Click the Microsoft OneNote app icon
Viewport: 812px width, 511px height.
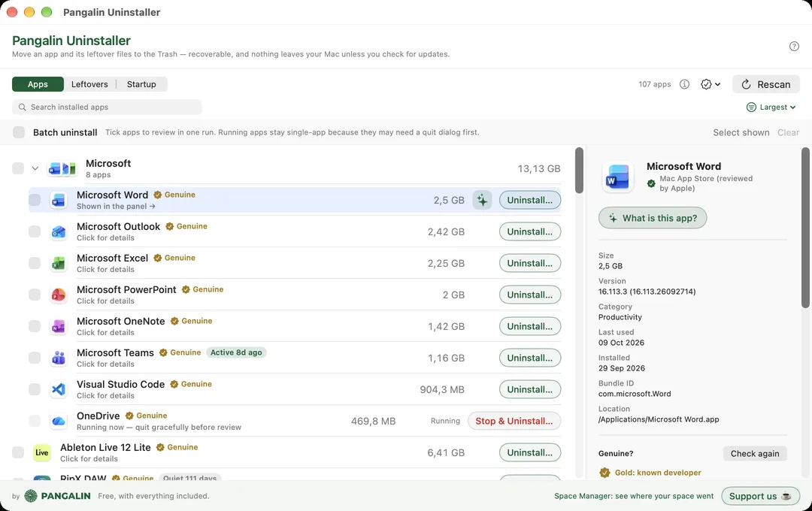[59, 326]
